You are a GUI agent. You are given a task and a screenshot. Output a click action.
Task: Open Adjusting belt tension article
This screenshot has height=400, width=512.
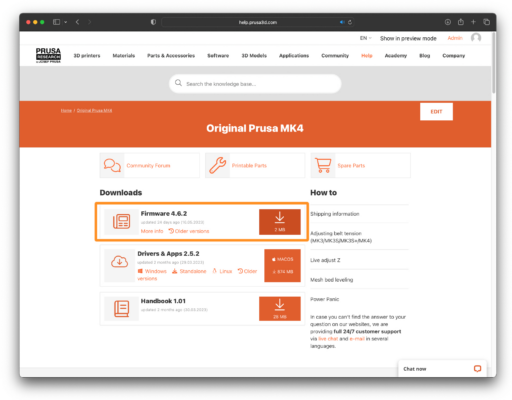tap(341, 237)
